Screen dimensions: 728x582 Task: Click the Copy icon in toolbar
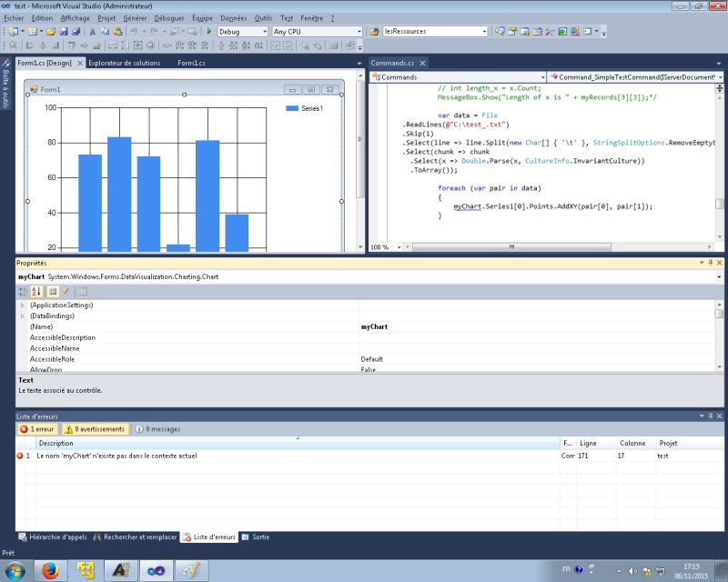[x=105, y=31]
